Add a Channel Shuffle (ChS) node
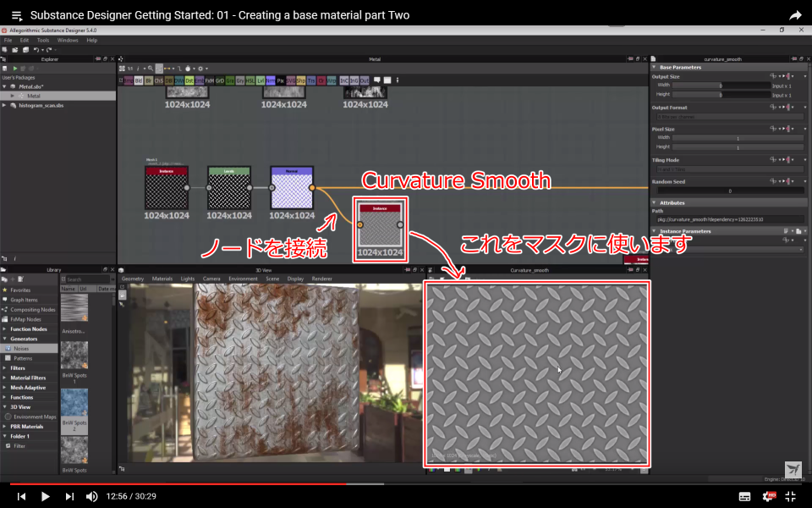The width and height of the screenshot is (812, 508). pyautogui.click(x=159, y=81)
